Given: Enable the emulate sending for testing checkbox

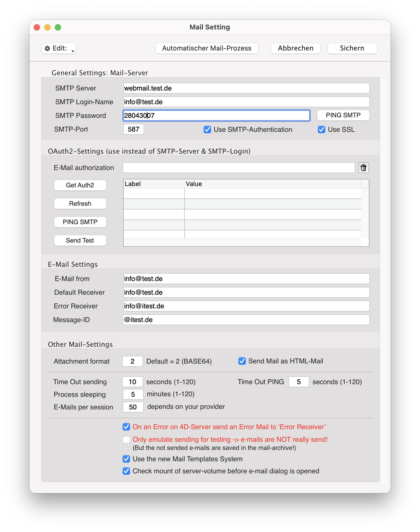Looking at the screenshot, I should coord(126,439).
